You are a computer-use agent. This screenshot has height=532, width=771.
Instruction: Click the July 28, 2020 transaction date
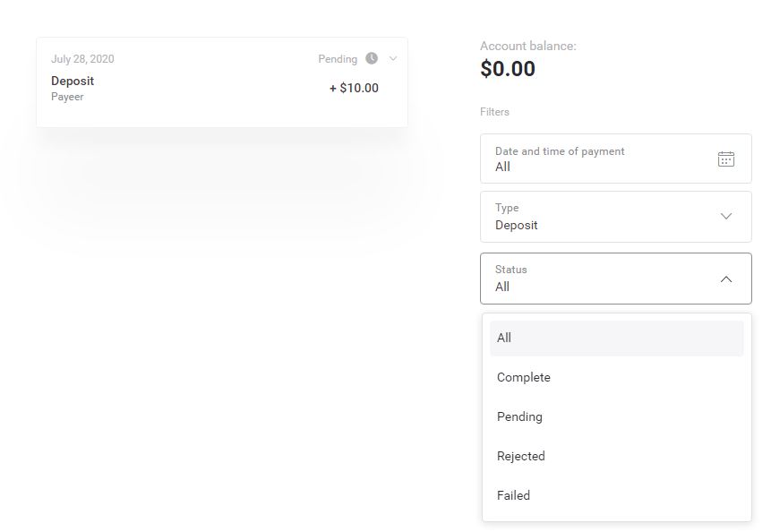click(x=82, y=59)
